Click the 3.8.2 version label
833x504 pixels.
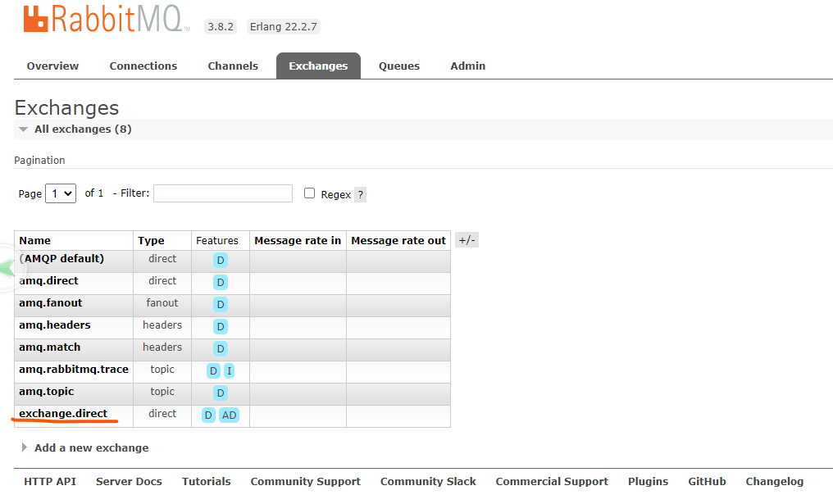(221, 26)
